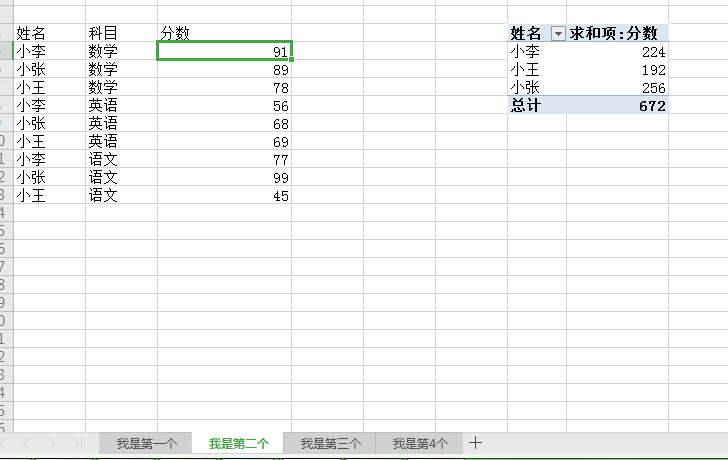
Task: Select the pivot table value 256
Action: [618, 87]
